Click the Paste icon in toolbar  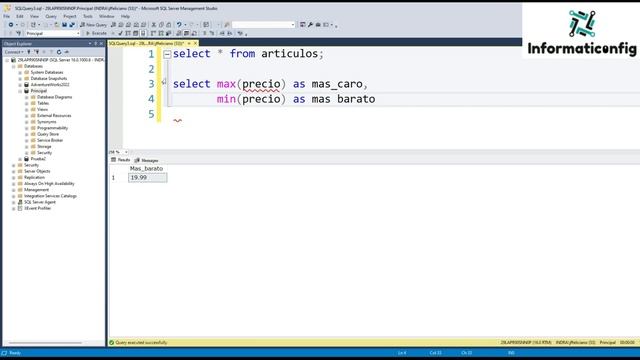coord(169,25)
